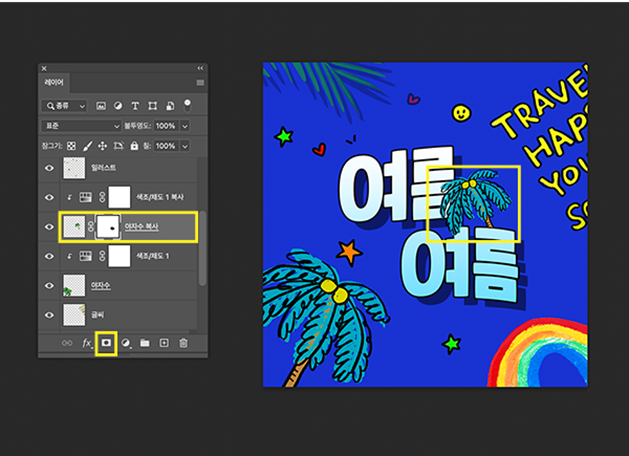This screenshot has height=456, width=629.
Task: Create a new layer plus icon
Action: pyautogui.click(x=164, y=343)
